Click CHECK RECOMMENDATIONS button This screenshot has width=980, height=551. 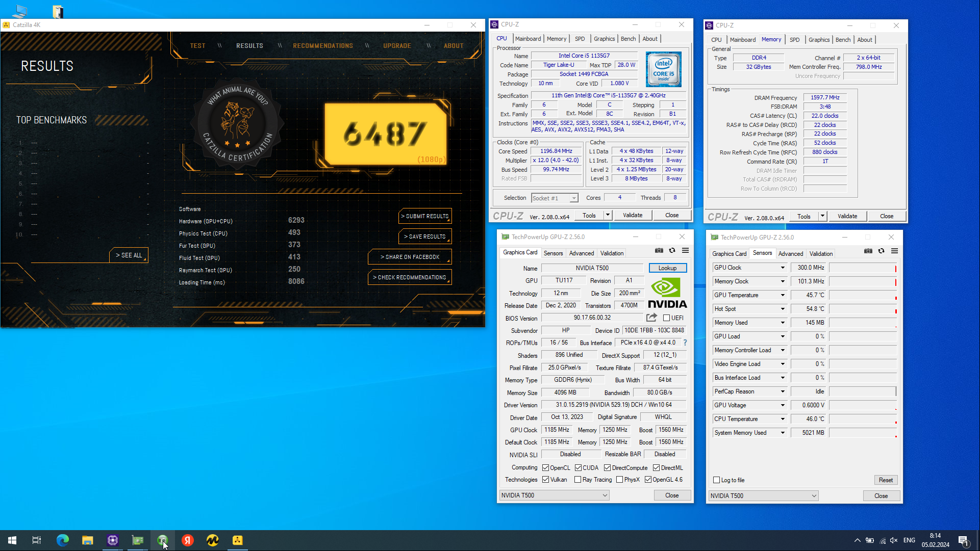pyautogui.click(x=410, y=277)
